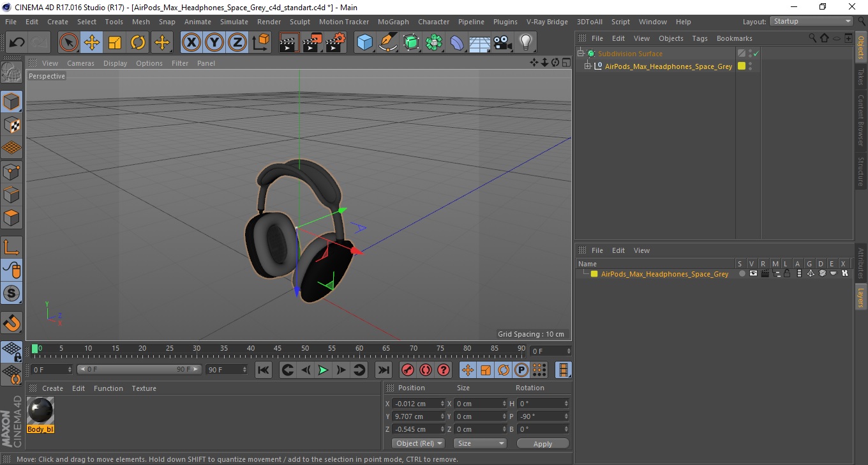Toggle Rotation keyframe recording
This screenshot has height=465, width=868.
click(x=504, y=370)
